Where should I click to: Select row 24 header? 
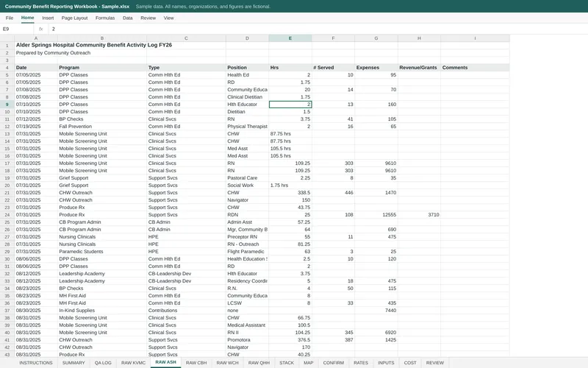click(7, 215)
